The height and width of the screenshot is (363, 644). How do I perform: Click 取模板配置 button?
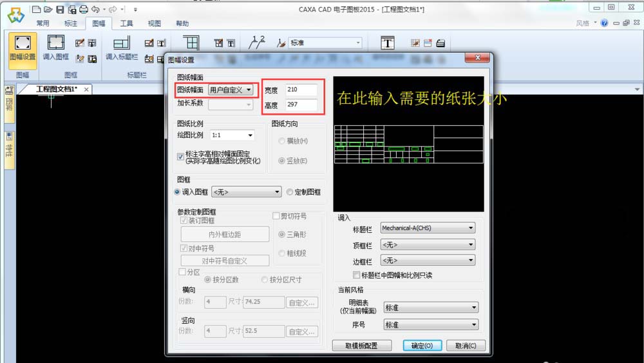(x=362, y=346)
